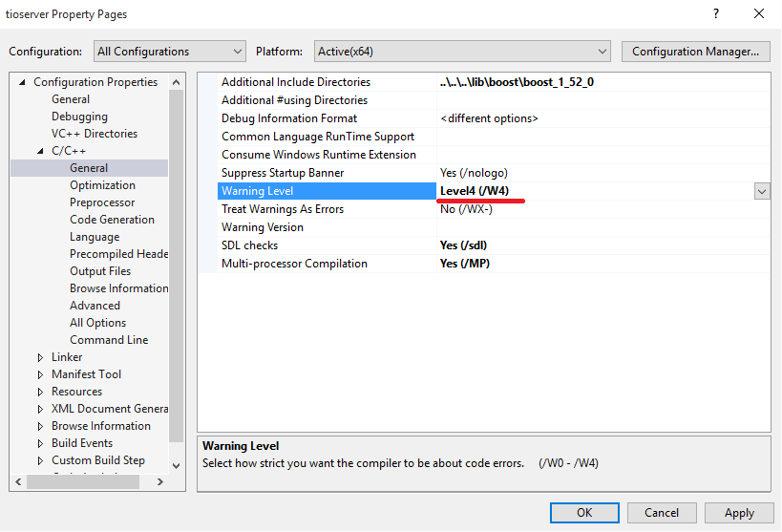Image resolution: width=782 pixels, height=532 pixels.
Task: Expand the Build Events node
Action: pos(41,443)
